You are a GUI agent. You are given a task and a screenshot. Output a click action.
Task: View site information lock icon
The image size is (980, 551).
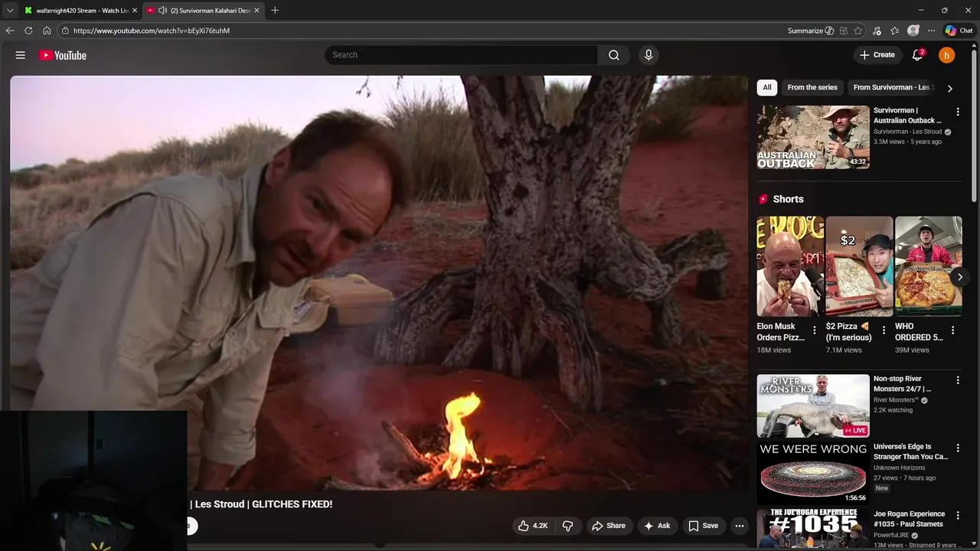66,31
